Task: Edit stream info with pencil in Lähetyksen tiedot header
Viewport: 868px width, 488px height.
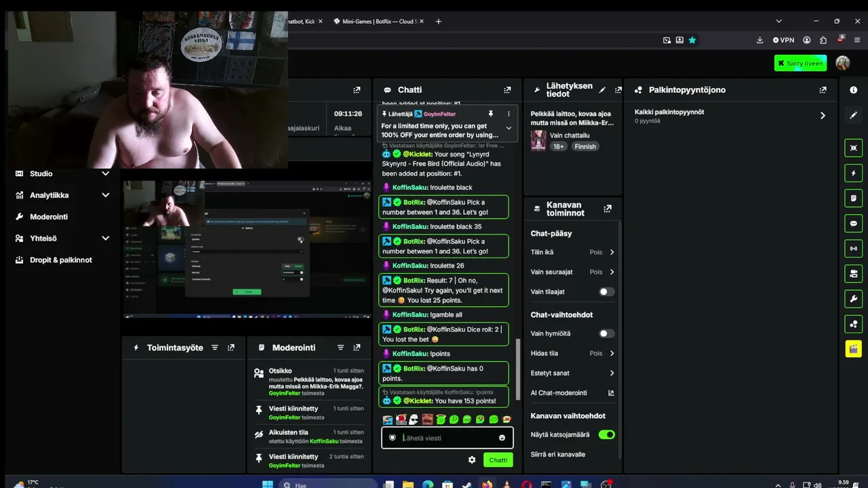Action: [x=602, y=89]
